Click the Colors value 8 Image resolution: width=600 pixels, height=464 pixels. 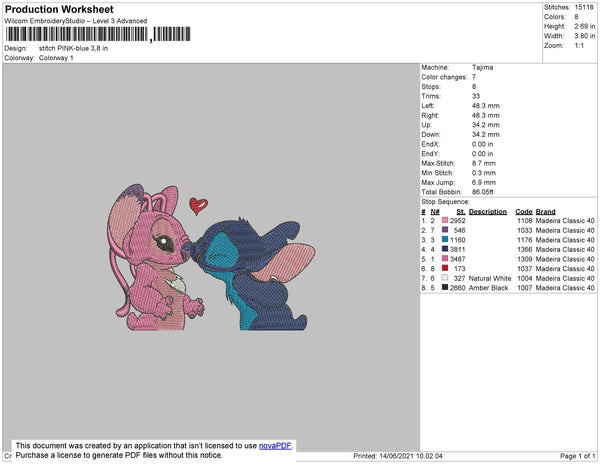click(x=576, y=17)
